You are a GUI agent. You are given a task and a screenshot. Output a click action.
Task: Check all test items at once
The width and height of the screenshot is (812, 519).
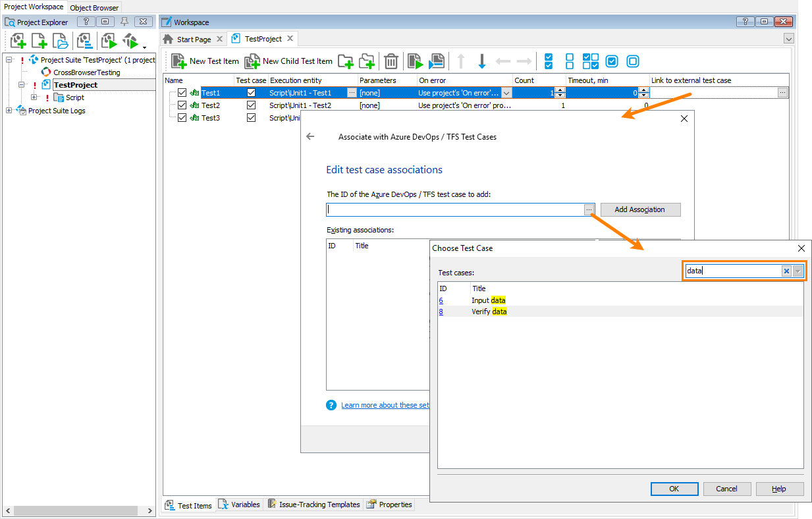[x=549, y=61]
